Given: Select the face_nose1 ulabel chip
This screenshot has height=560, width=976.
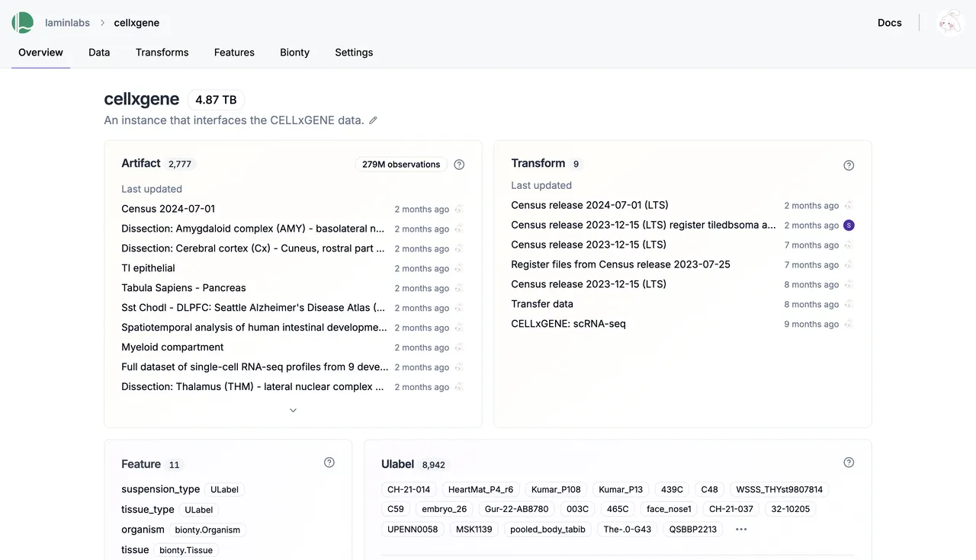Looking at the screenshot, I should (x=669, y=509).
